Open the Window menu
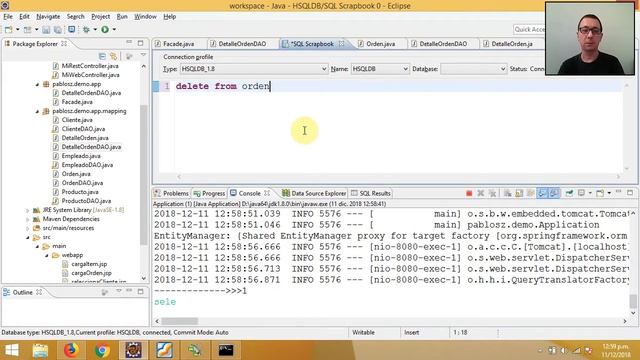640x360 pixels. 145,17
